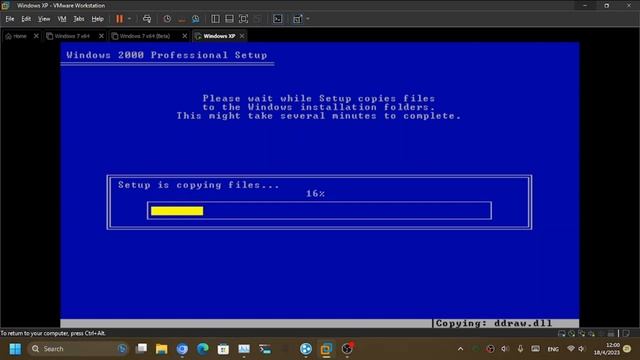Close the Windows XP tab
The height and width of the screenshot is (360, 640).
point(242,36)
